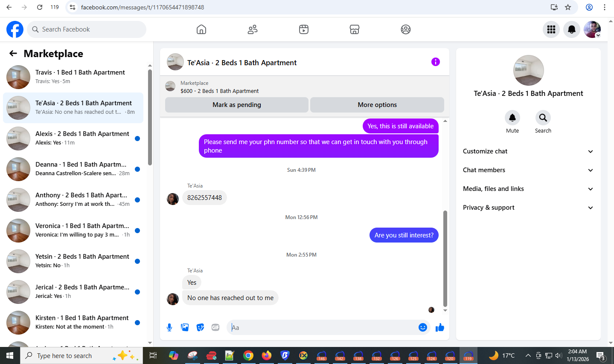The height and width of the screenshot is (364, 614).
Task: Choose a sticker icon
Action: (x=200, y=327)
